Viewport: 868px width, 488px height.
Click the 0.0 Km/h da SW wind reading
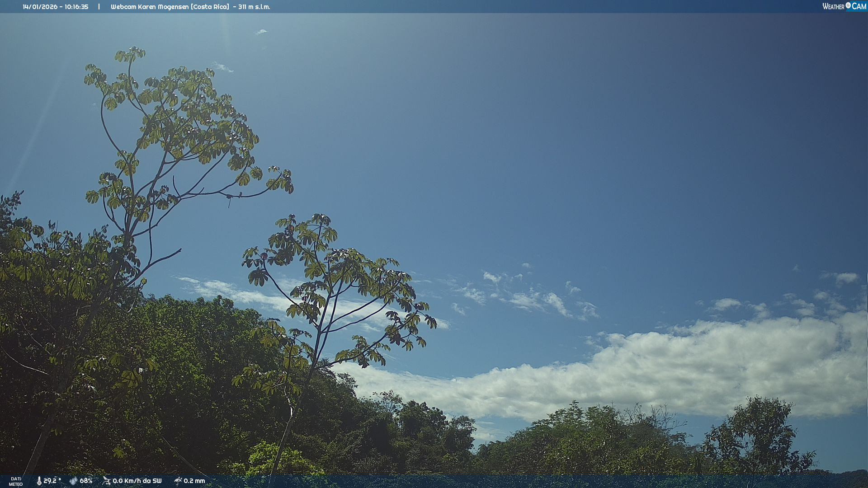pyautogui.click(x=137, y=481)
